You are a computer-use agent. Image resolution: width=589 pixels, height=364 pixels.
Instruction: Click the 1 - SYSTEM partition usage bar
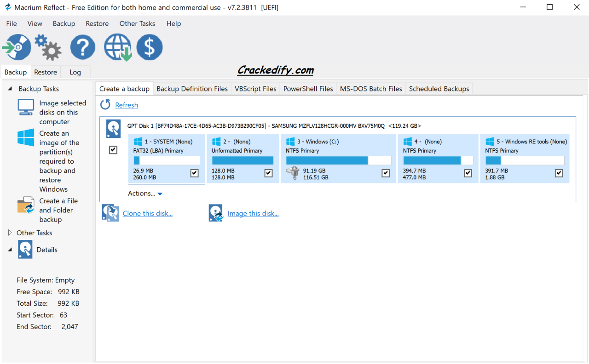point(167,160)
